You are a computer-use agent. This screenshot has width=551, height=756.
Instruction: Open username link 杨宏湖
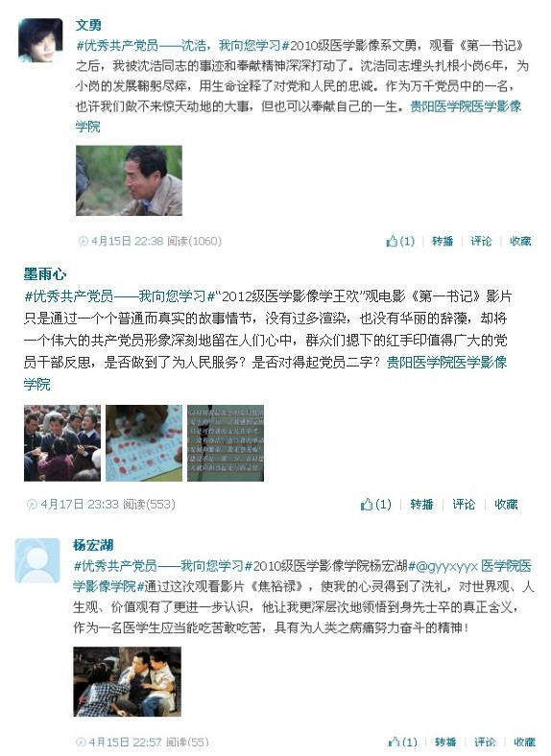[93, 545]
